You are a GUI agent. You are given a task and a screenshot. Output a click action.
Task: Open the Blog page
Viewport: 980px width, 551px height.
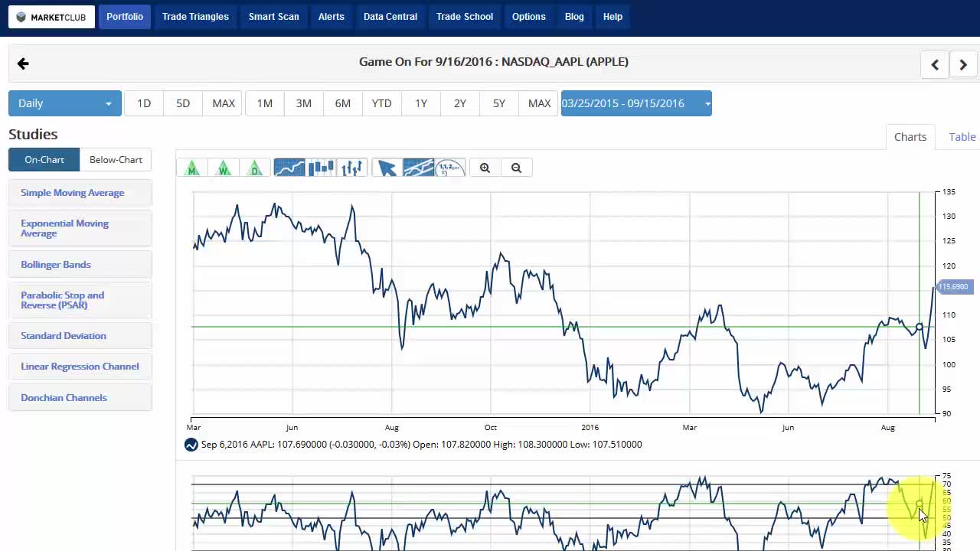point(574,17)
